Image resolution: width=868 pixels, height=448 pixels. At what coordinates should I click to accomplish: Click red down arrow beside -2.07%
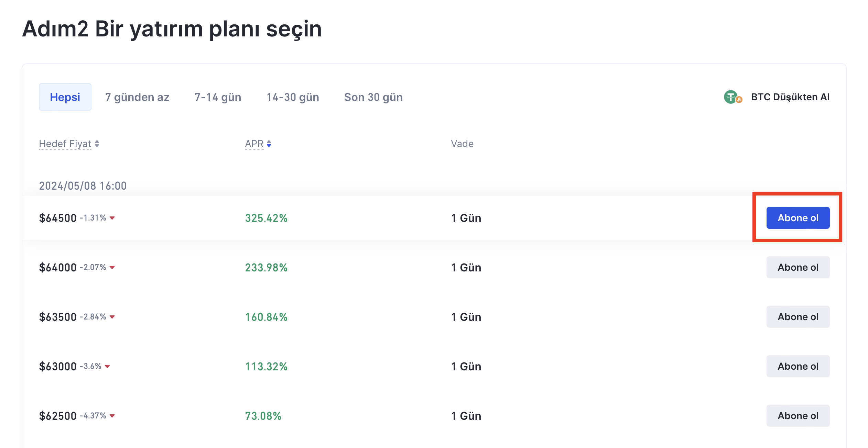tap(112, 267)
